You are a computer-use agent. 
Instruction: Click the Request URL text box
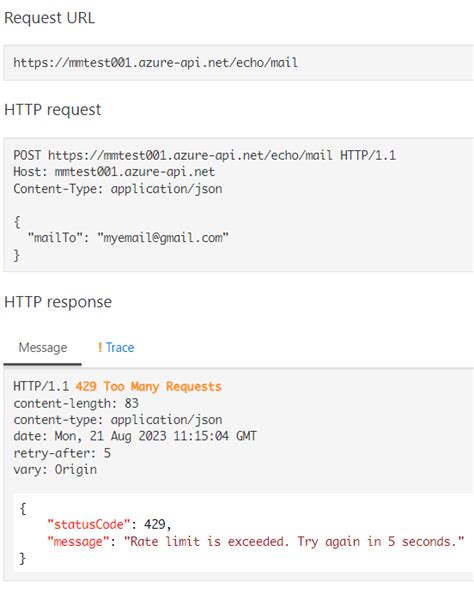coord(238,63)
